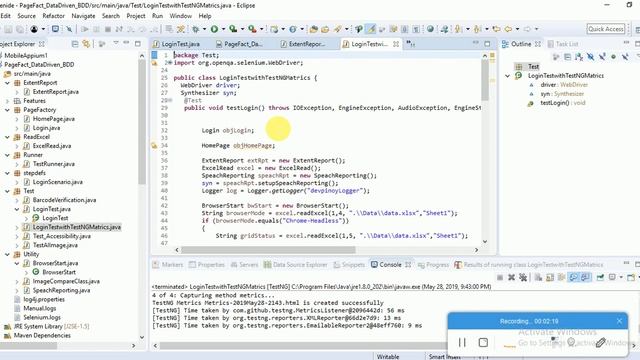Click the Back navigation arrow in toolbar

pyautogui.click(x=508, y=29)
